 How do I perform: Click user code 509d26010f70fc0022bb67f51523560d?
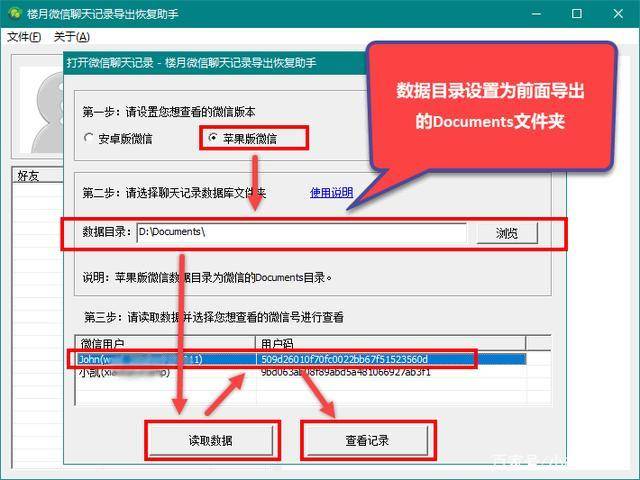click(x=344, y=359)
